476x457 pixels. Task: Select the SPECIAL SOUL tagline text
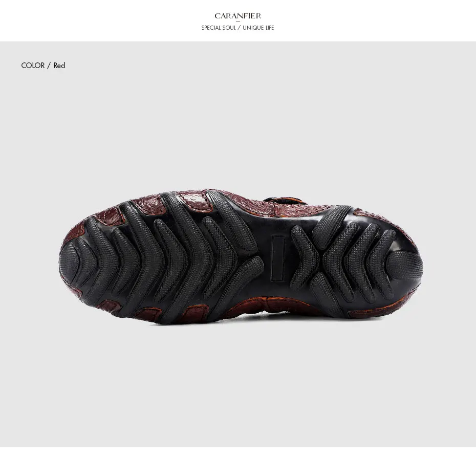(x=218, y=28)
